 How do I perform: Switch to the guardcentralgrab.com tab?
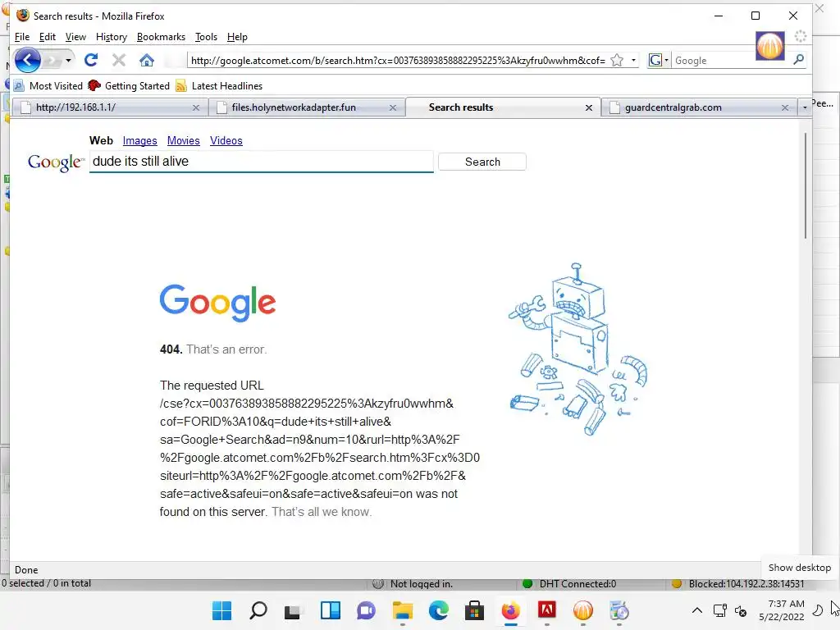click(699, 107)
